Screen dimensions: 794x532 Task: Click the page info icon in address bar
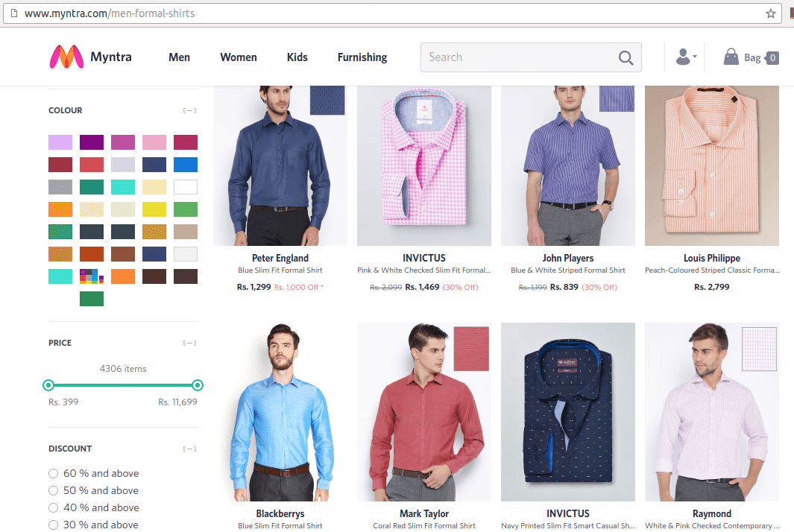[x=14, y=13]
